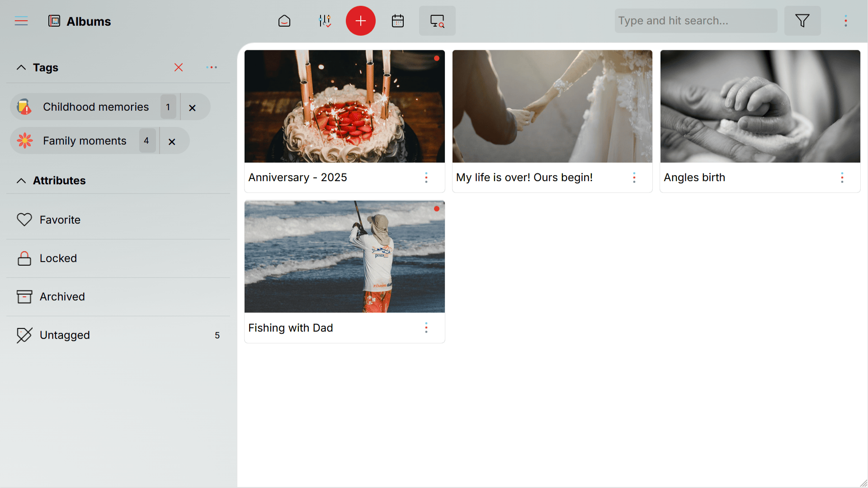The image size is (868, 488).
Task: Open the funnel filter beside the search bar
Action: coord(802,21)
